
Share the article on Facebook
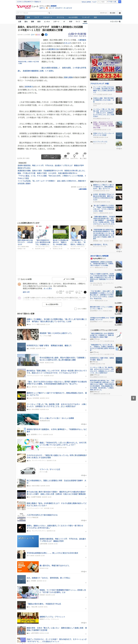pyautogui.click(x=46, y=35)
